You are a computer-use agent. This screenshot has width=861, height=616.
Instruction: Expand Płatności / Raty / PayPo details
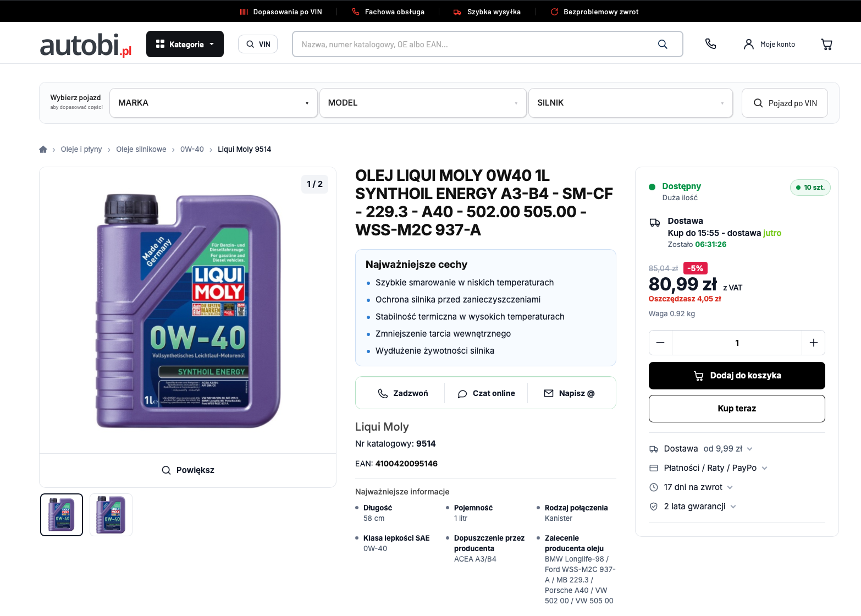(x=708, y=468)
